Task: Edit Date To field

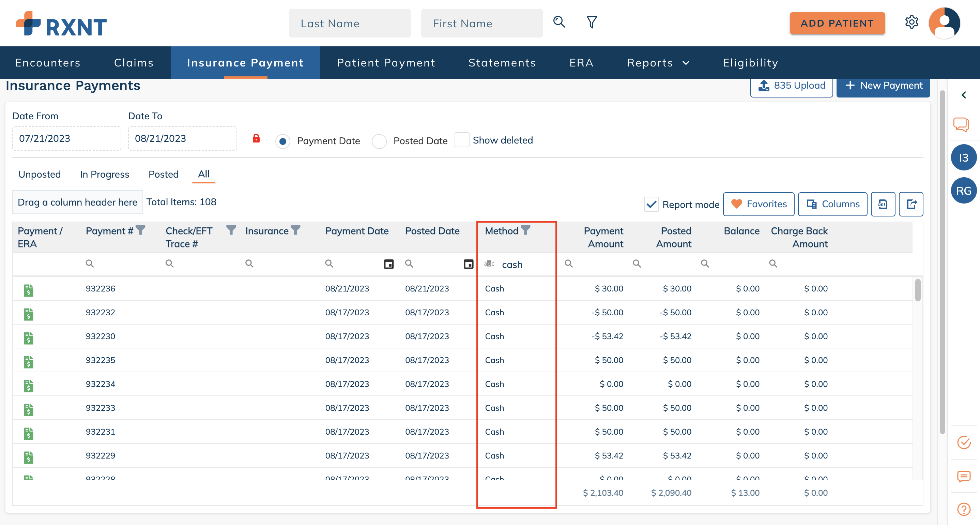Action: (182, 138)
